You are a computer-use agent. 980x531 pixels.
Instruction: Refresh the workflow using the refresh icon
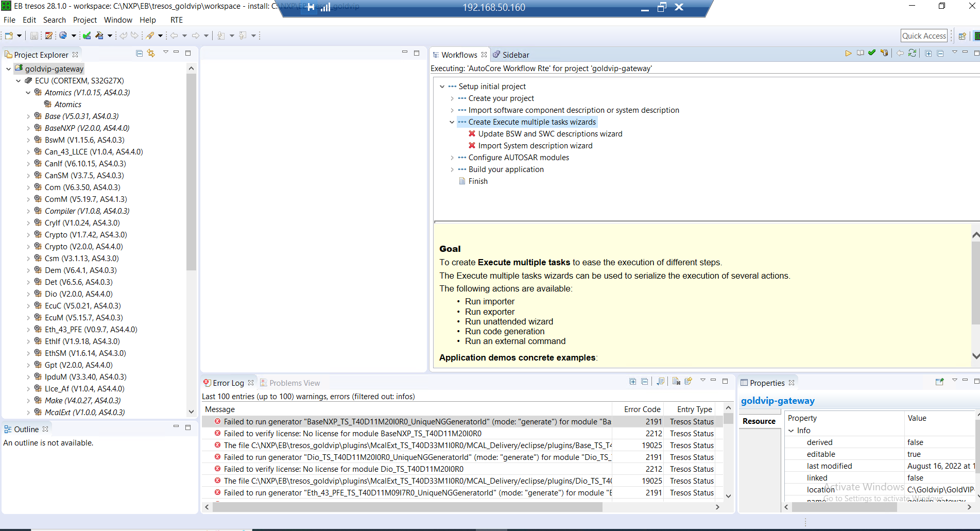tap(913, 53)
